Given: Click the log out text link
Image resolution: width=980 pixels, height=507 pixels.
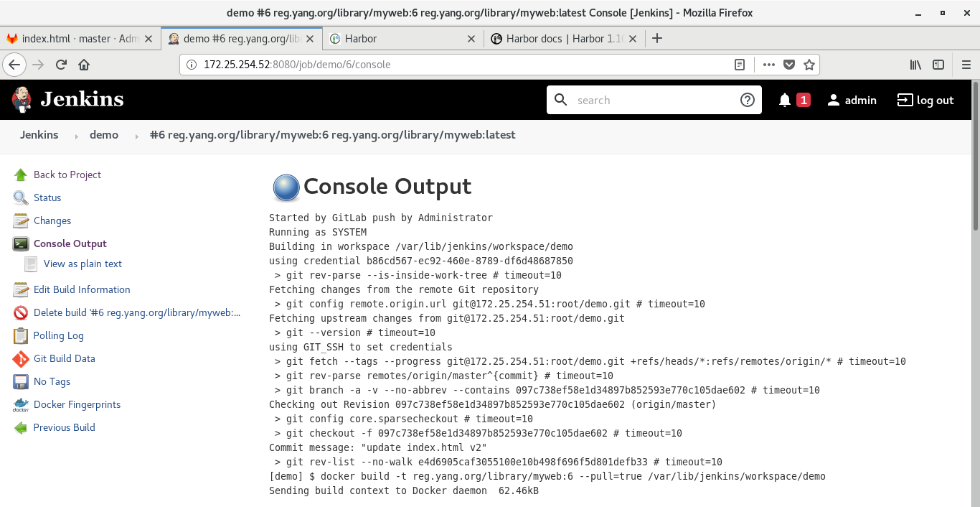Looking at the screenshot, I should pos(936,101).
